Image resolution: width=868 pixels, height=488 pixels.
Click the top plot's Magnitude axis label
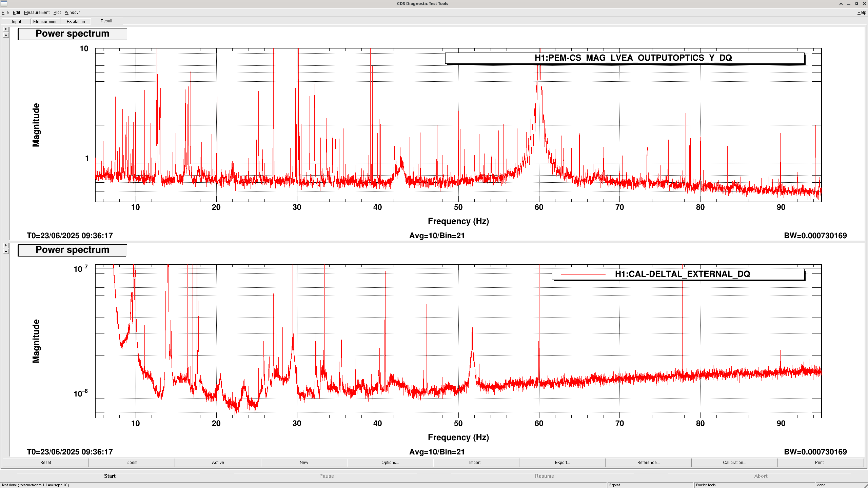[x=36, y=125]
